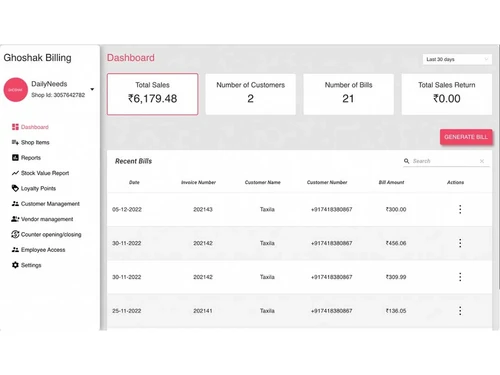
Task: Click the Date column header
Action: (134, 182)
